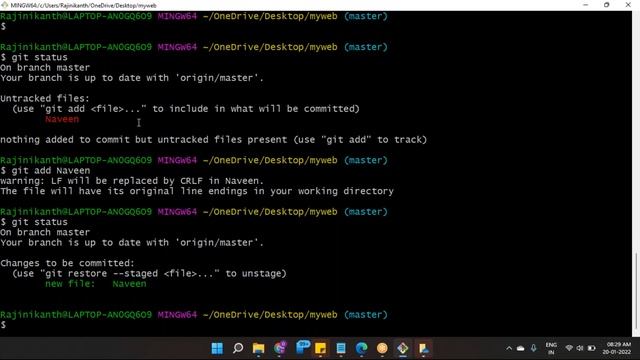The width and height of the screenshot is (640, 360).
Task: Show hidden system tray icons
Action: pos(509,348)
